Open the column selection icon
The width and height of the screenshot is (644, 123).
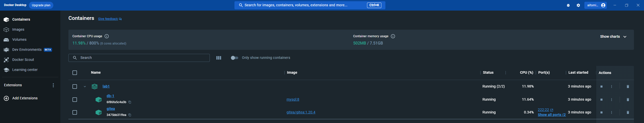coord(219,58)
